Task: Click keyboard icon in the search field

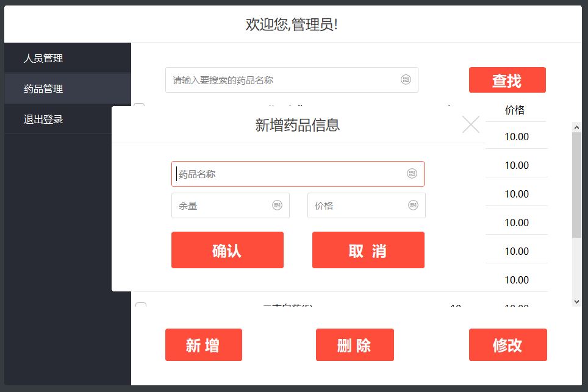Action: pyautogui.click(x=406, y=79)
